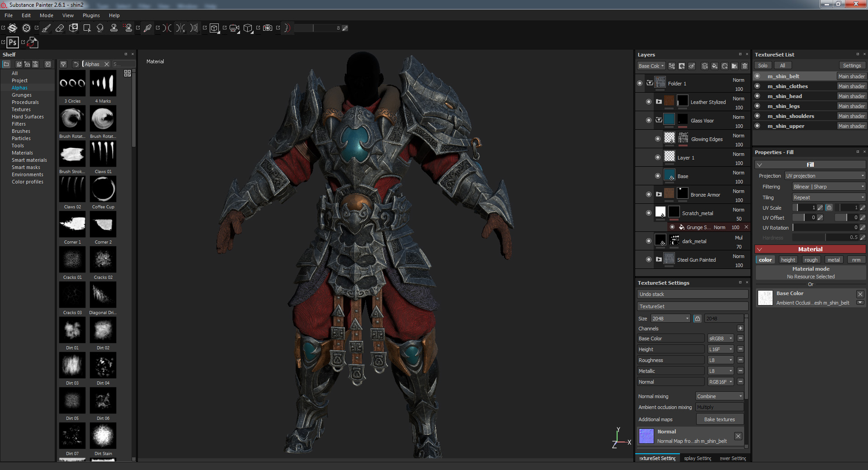Image resolution: width=868 pixels, height=470 pixels.
Task: Expand the Leather Stylized folder
Action: [x=659, y=102]
